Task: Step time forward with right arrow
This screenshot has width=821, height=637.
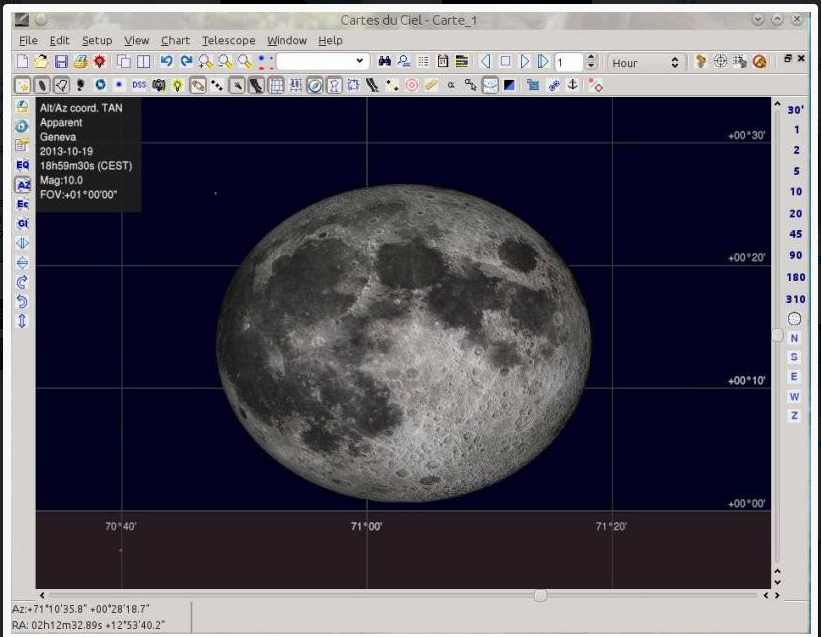Action: tap(524, 61)
